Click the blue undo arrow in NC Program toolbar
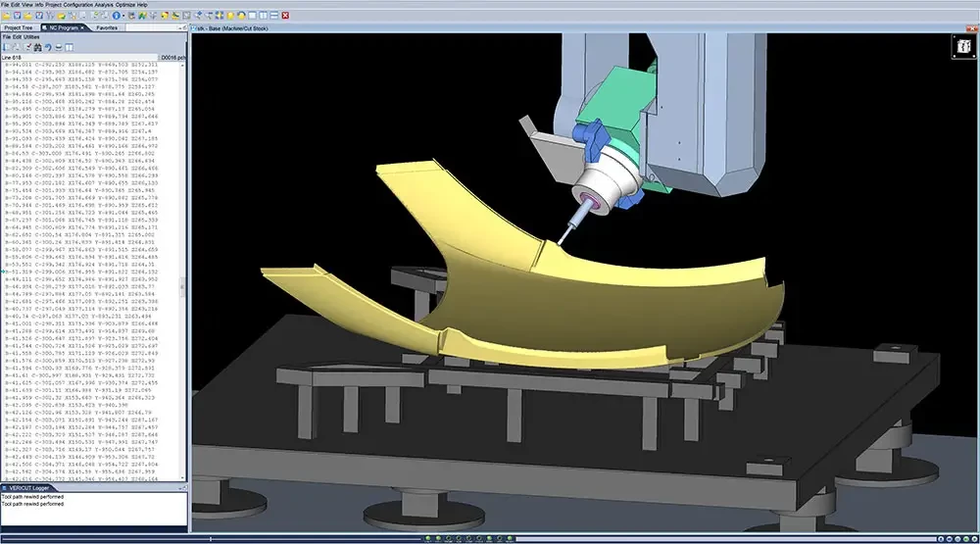The width and height of the screenshot is (980, 544). [x=47, y=47]
